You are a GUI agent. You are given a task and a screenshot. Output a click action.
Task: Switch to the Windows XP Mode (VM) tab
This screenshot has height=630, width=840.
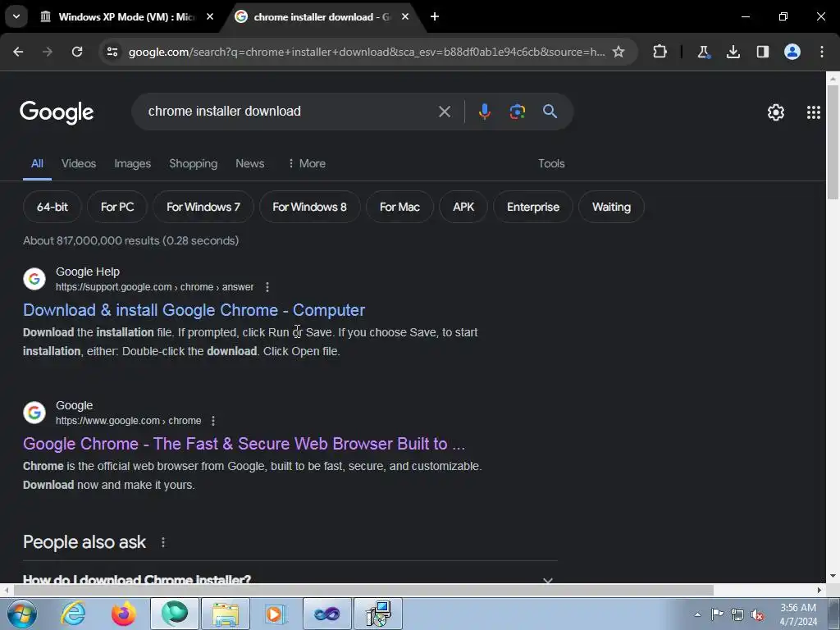pyautogui.click(x=126, y=16)
